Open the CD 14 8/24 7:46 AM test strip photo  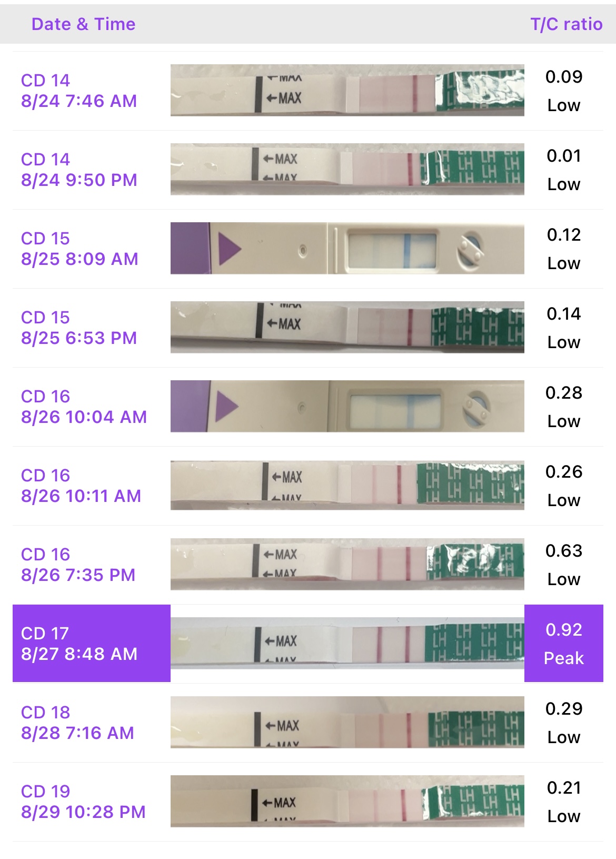[x=347, y=90]
